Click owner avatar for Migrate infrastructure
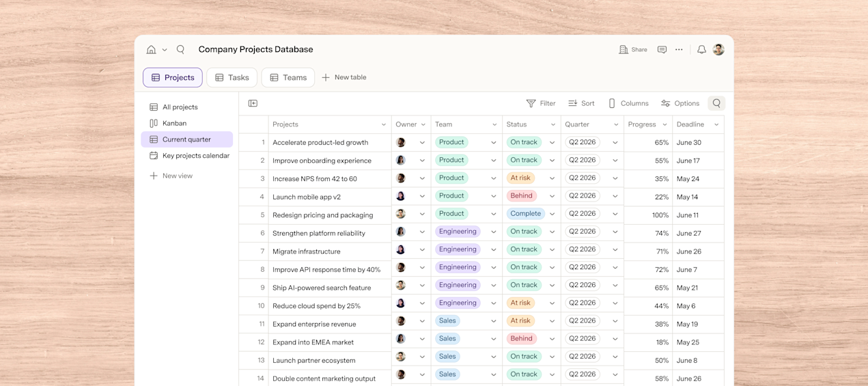The image size is (868, 386). (401, 249)
